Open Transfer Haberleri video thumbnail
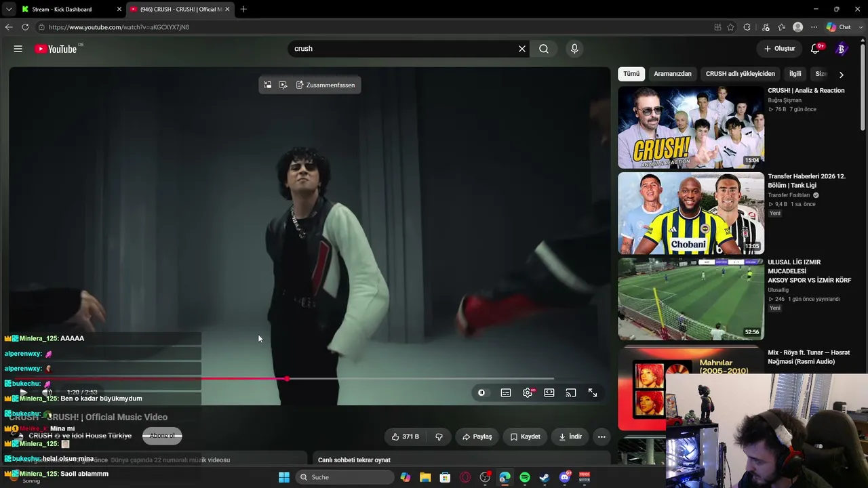The height and width of the screenshot is (488, 868). point(691,213)
